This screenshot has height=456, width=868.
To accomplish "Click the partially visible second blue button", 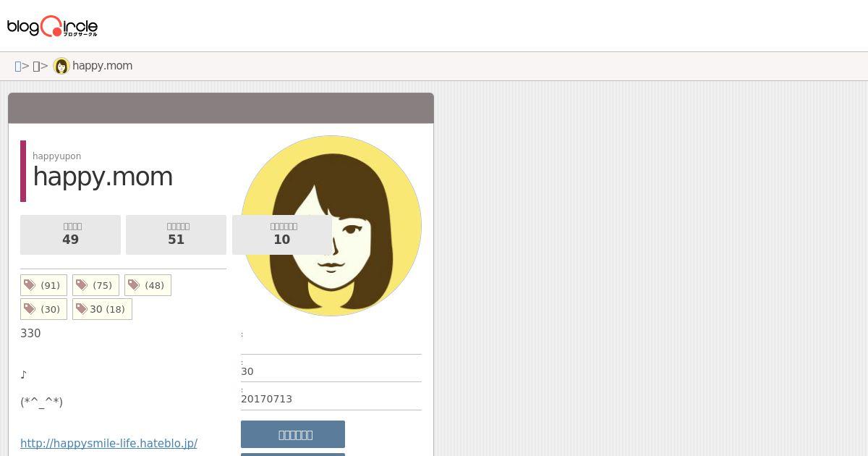I will click(293, 455).
